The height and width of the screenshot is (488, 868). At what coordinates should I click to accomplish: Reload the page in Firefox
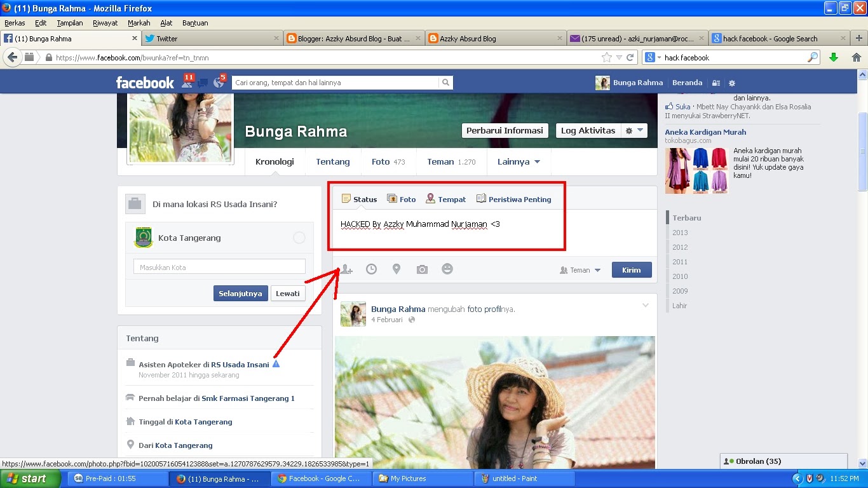[x=630, y=57]
